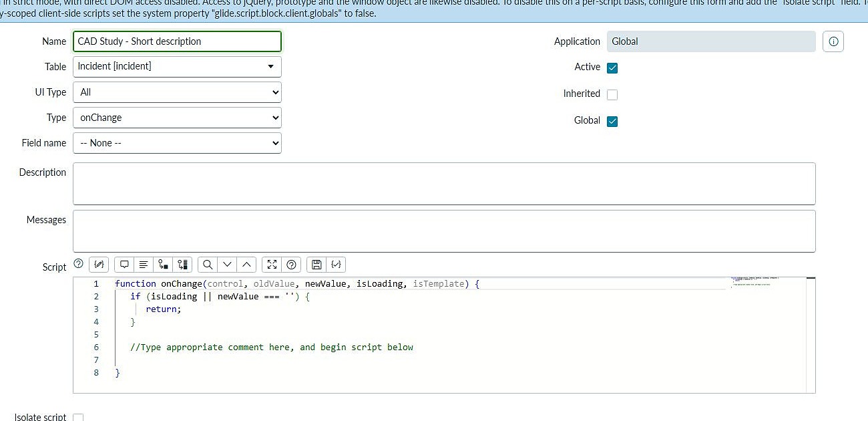The width and height of the screenshot is (868, 421).
Task: Uncheck the Active checkbox
Action: click(x=612, y=67)
